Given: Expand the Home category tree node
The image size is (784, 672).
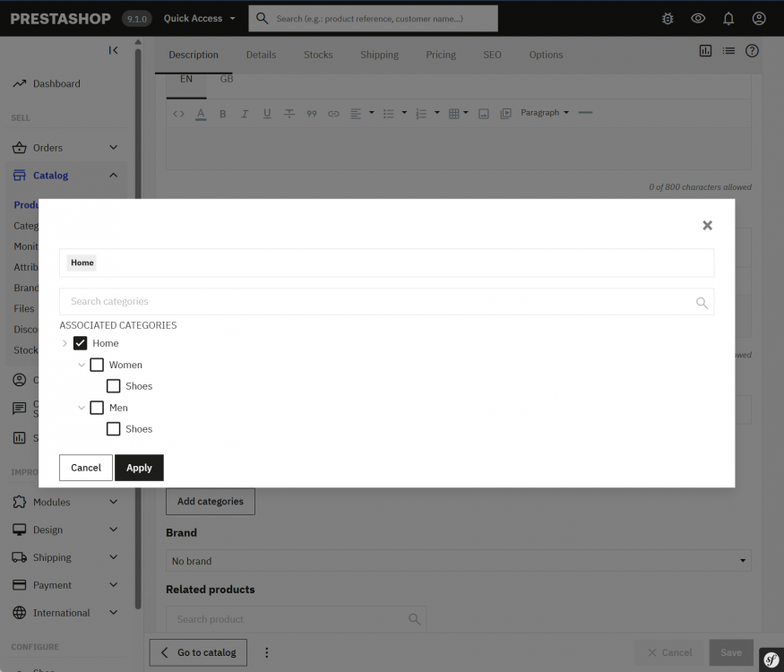Looking at the screenshot, I should click(x=65, y=343).
